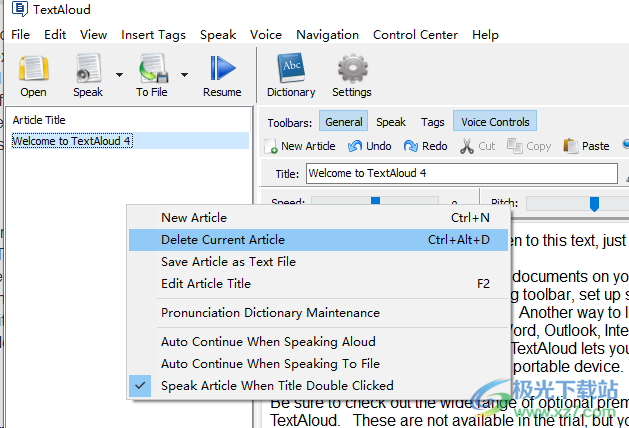
Task: Choose Save Article as Text File
Action: pyautogui.click(x=319, y=262)
